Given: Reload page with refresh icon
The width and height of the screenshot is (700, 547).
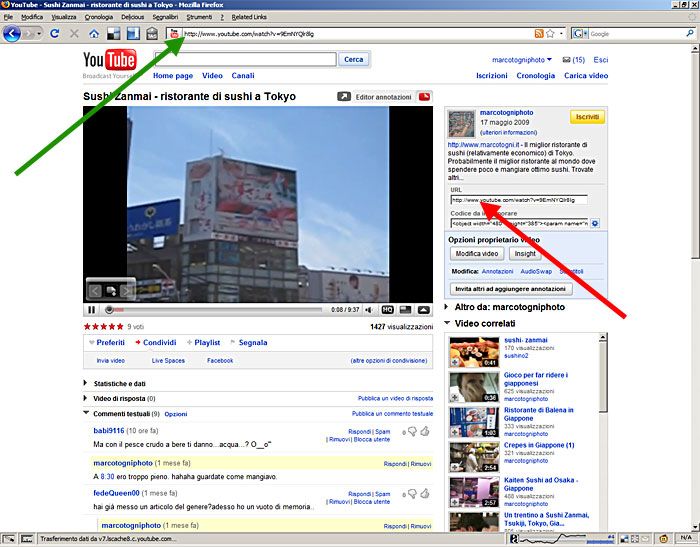Looking at the screenshot, I should [x=54, y=33].
